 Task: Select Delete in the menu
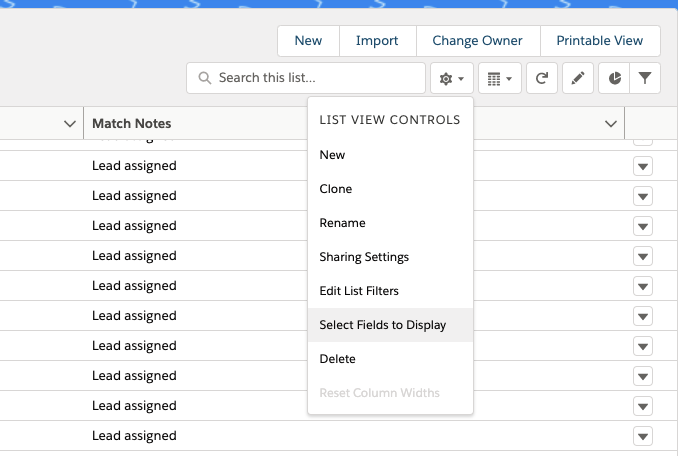point(390,359)
